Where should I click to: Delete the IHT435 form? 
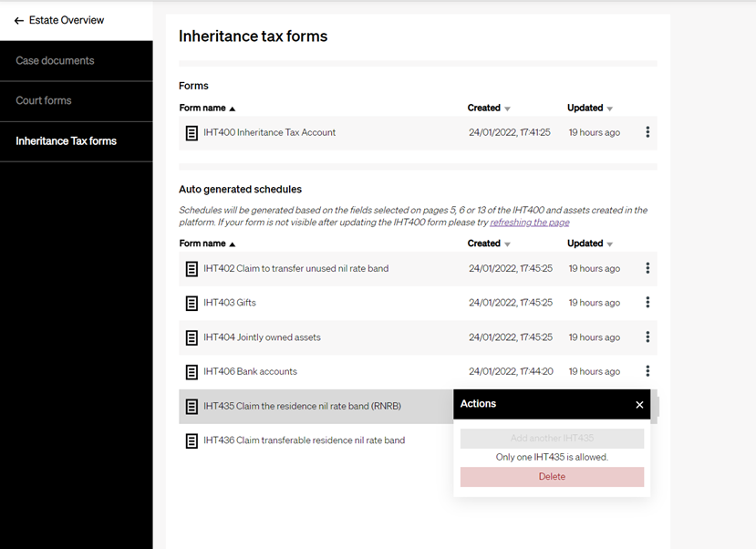(x=552, y=477)
